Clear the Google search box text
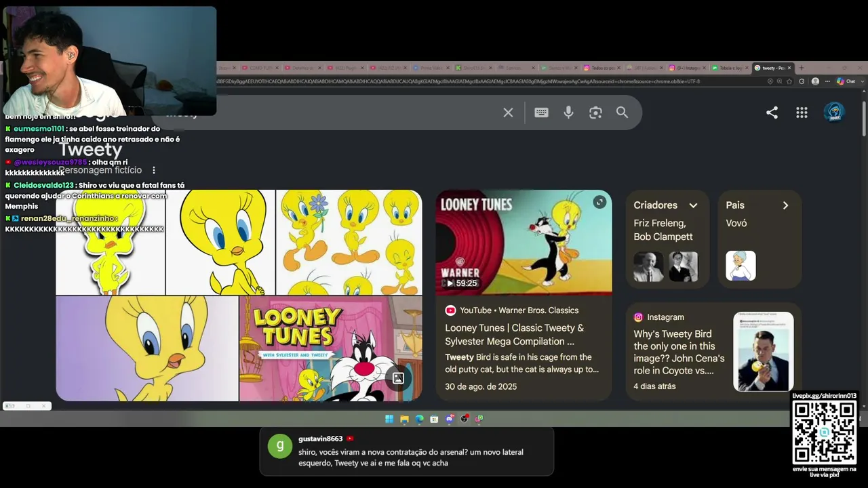Screen dimensions: 868x488 [508, 113]
